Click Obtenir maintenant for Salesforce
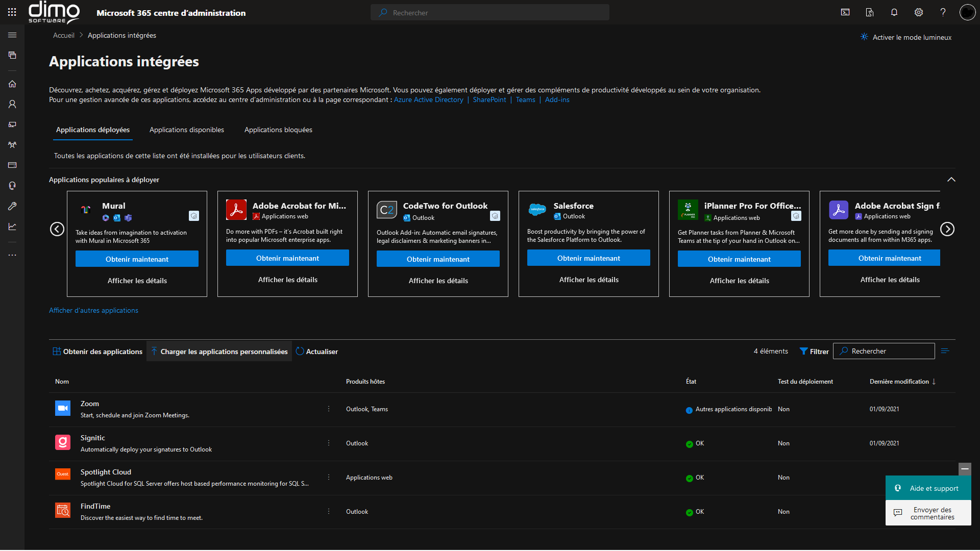The width and height of the screenshot is (980, 551). click(588, 258)
